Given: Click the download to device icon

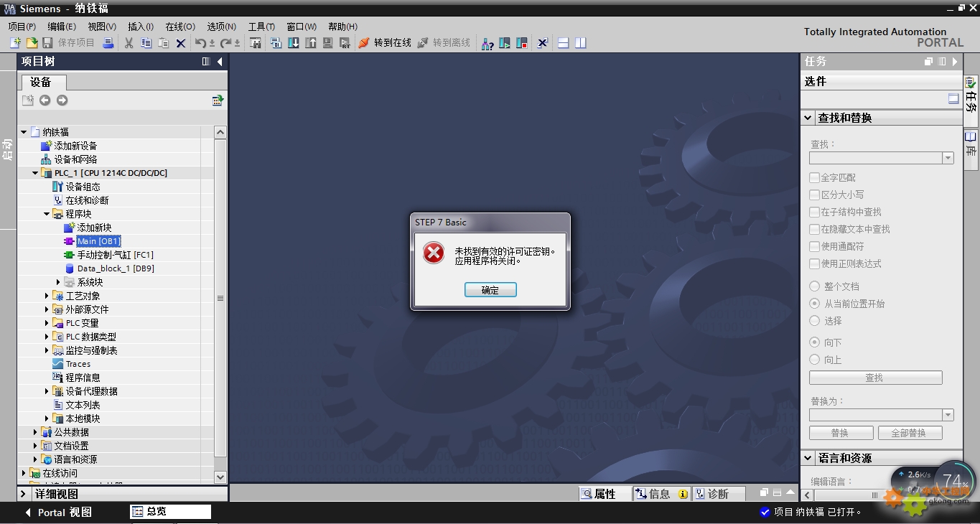Looking at the screenshot, I should coord(294,43).
